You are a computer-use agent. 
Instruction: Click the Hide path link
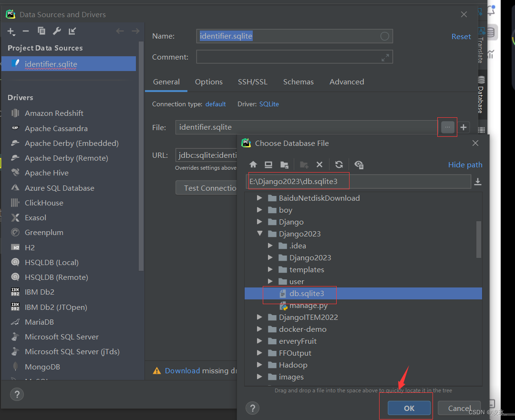[x=465, y=164]
